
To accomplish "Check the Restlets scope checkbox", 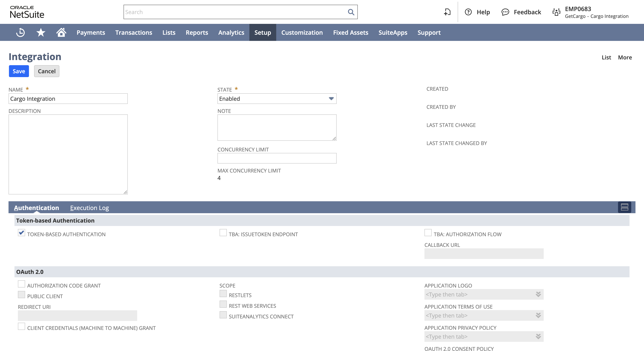I will (223, 294).
